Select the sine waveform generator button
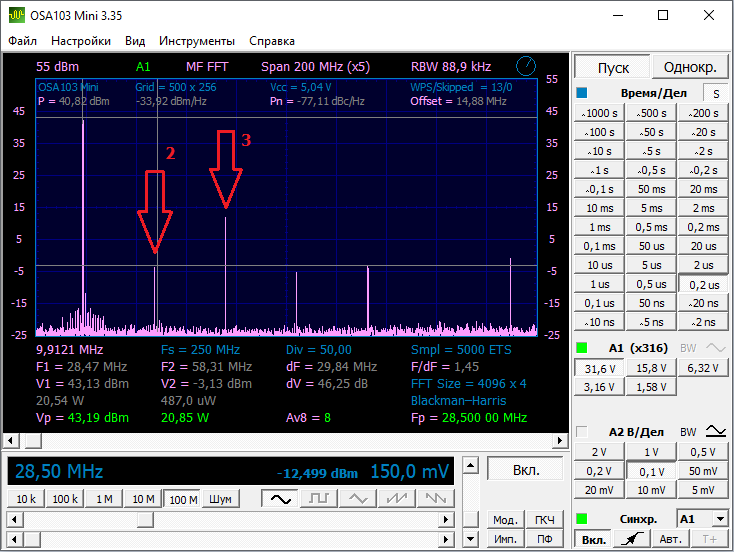The height and width of the screenshot is (552, 734). coord(280,499)
